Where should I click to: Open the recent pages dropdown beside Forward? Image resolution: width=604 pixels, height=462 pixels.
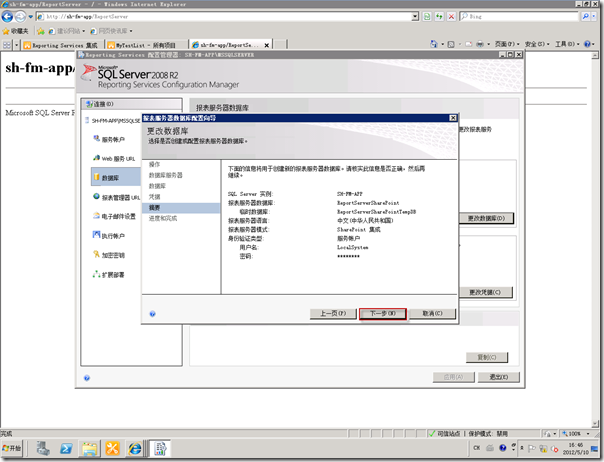tap(30, 17)
